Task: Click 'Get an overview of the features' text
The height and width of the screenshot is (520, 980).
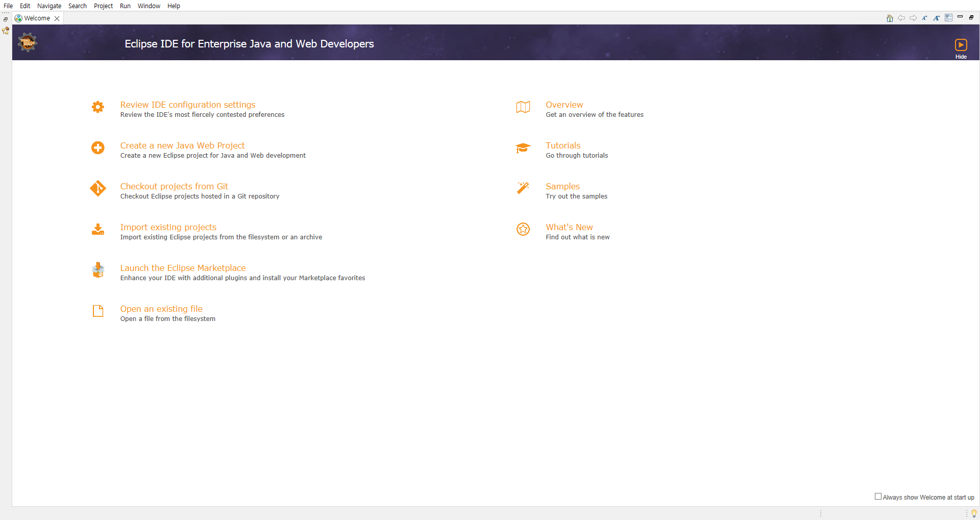Action: tap(595, 115)
